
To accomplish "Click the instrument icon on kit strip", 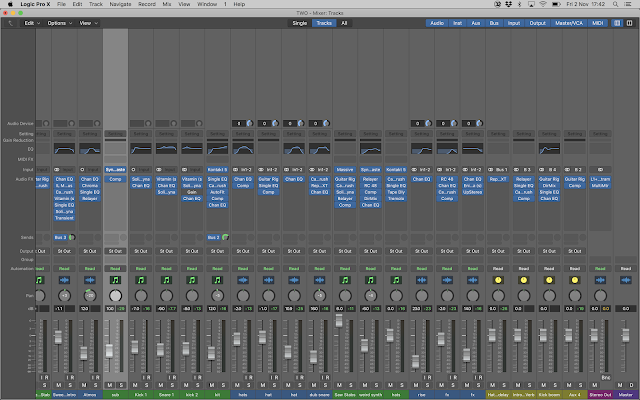I will [x=218, y=280].
